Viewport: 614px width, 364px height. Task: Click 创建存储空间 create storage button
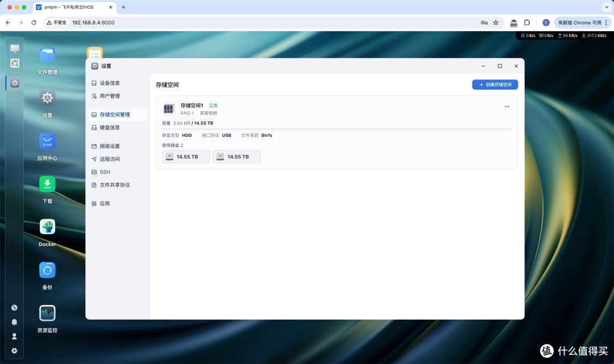(495, 85)
